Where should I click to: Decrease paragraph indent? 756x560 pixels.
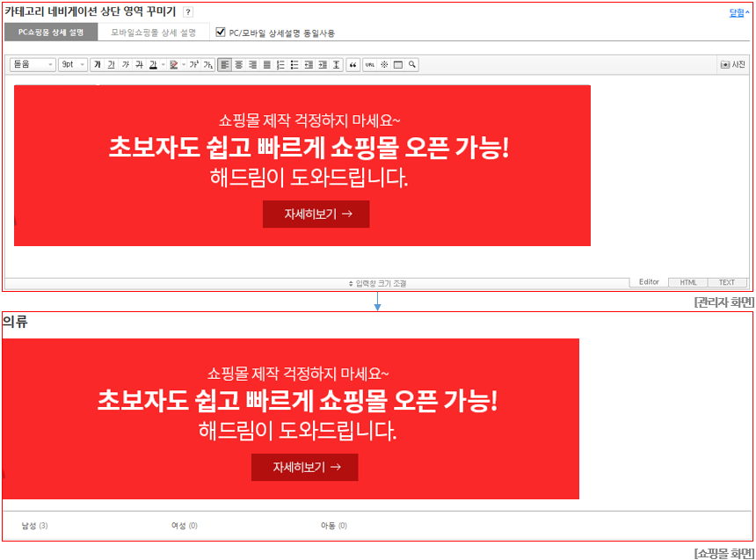309,65
